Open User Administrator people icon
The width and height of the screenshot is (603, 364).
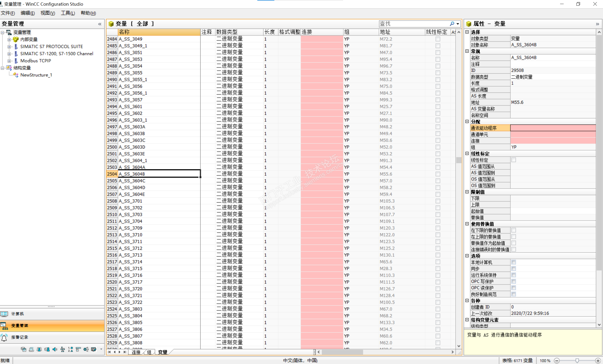point(39,349)
